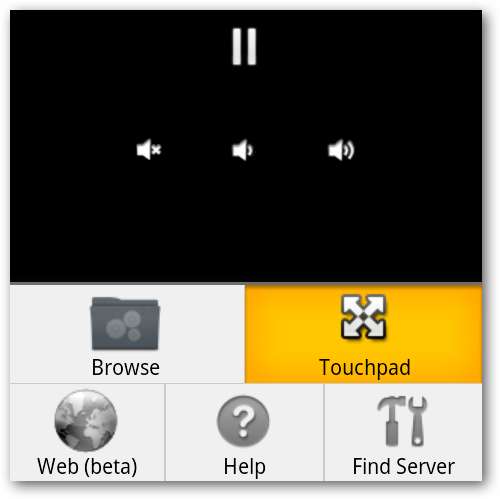Lower volume with the single-wave speaker icon
Viewport: 500px width, 499px height.
(x=243, y=150)
